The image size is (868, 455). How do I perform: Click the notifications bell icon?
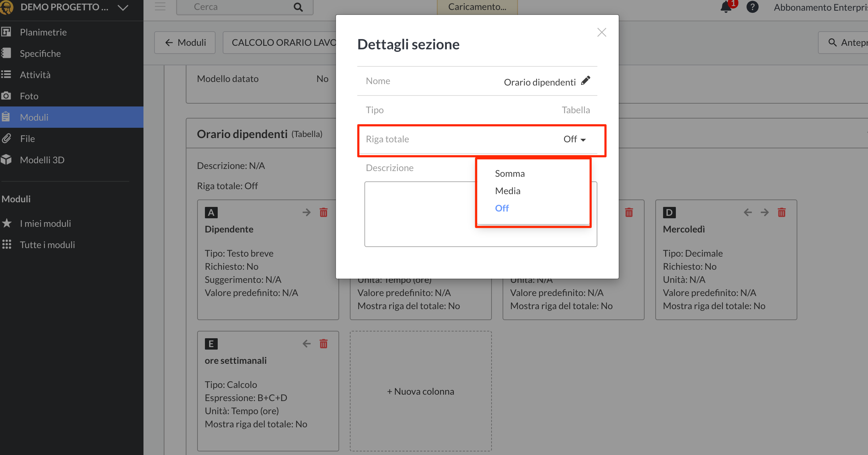point(726,7)
